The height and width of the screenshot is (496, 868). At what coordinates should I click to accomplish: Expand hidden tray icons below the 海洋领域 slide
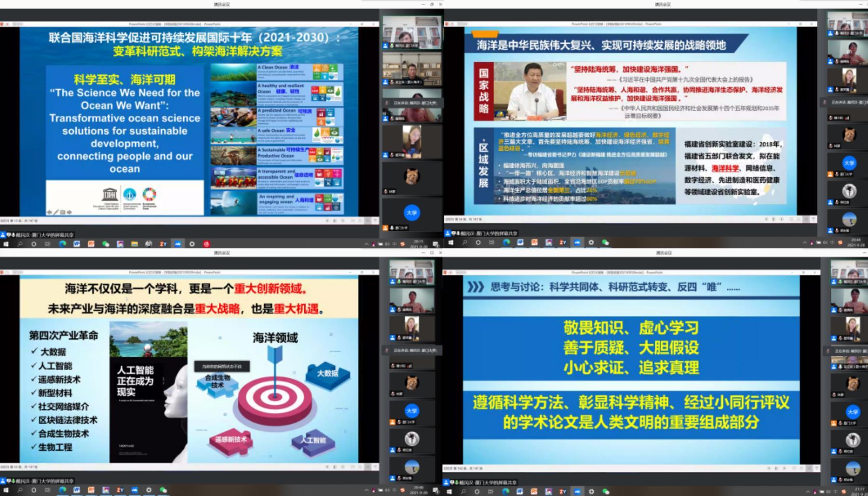(x=366, y=491)
